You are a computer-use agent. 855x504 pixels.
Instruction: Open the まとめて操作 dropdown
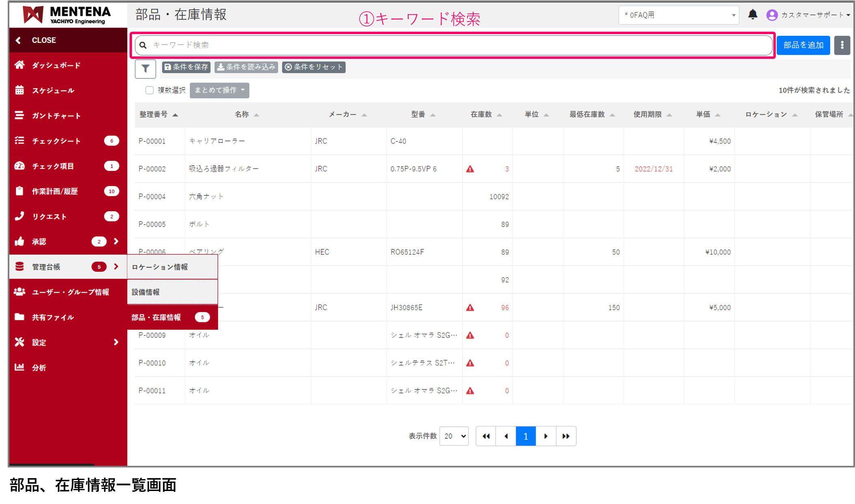pyautogui.click(x=219, y=90)
